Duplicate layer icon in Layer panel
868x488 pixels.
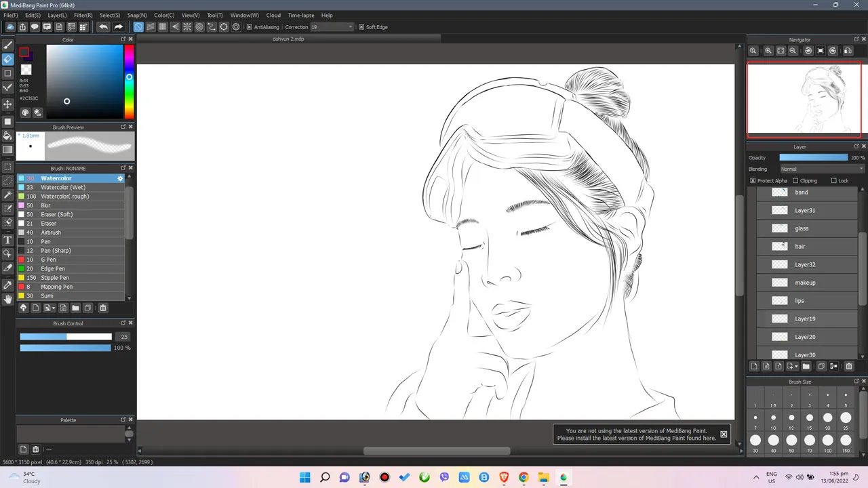point(821,367)
